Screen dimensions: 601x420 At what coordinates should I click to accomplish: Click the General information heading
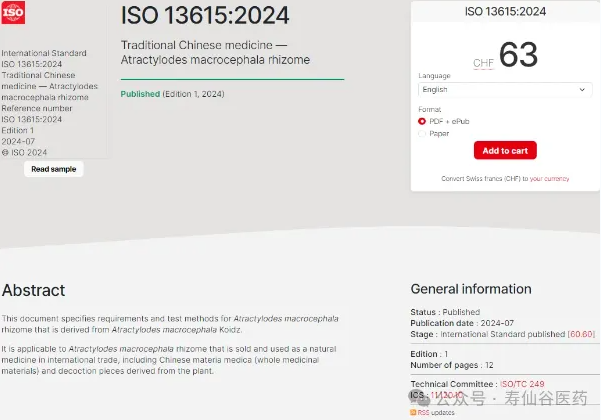coord(471,289)
